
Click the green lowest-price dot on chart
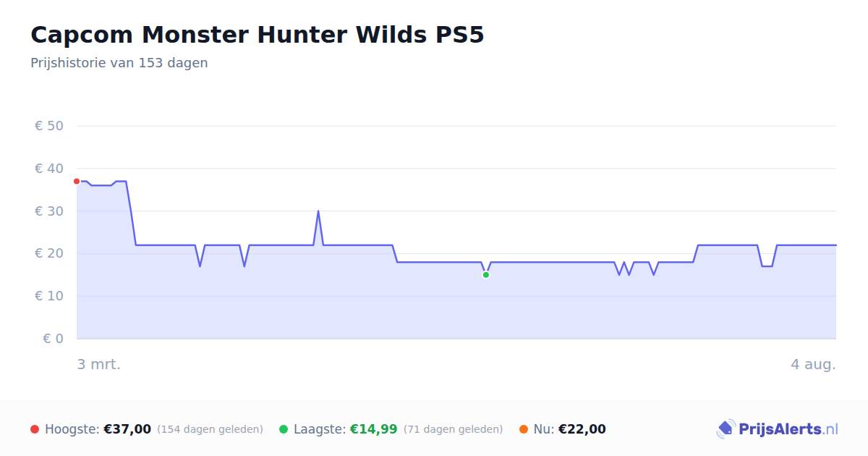click(x=486, y=274)
